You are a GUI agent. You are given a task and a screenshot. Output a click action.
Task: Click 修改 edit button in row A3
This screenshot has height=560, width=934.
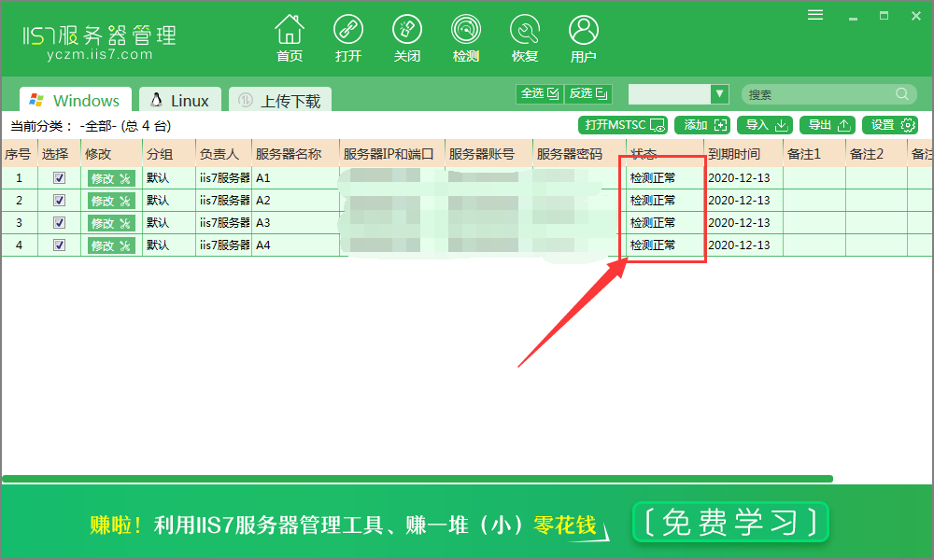[111, 223]
